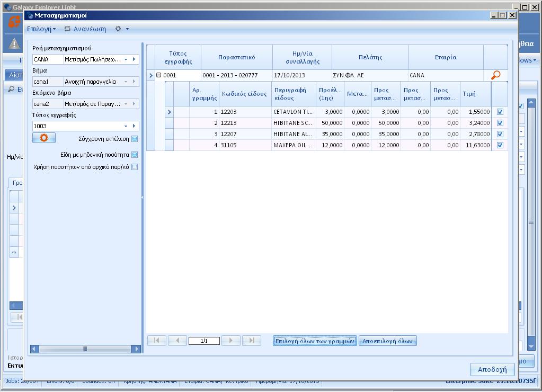The height and width of the screenshot is (392, 542).
Task: Sort by Ημ/νία συναλλαγής column header
Action: [303, 57]
